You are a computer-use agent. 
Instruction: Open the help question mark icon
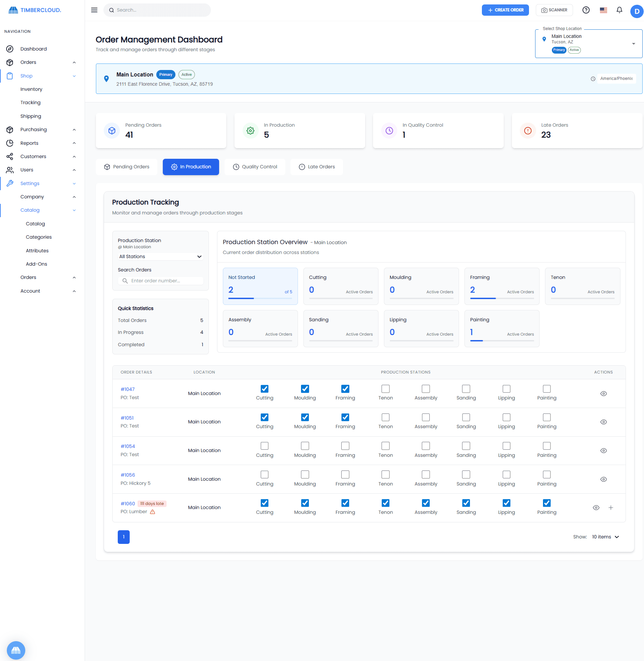586,10
